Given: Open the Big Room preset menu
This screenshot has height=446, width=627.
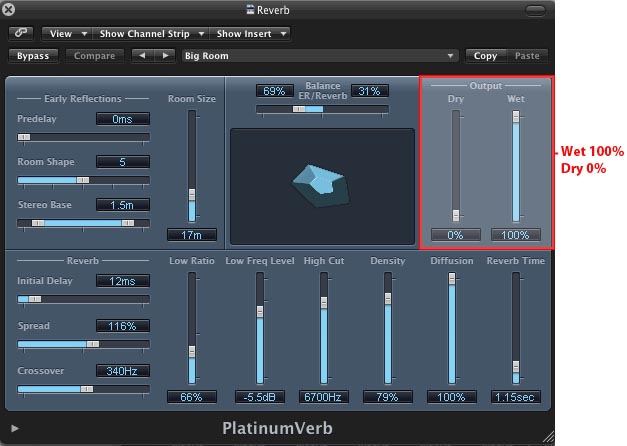Looking at the screenshot, I should click(320, 56).
